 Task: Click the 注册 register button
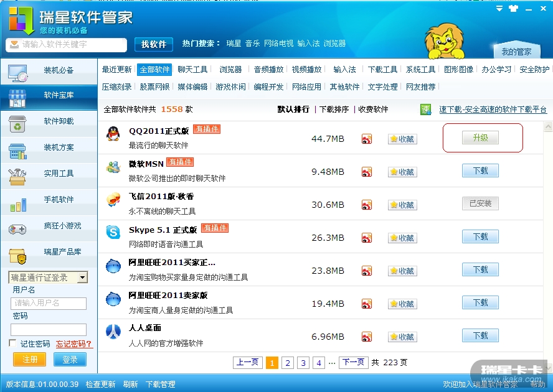pos(30,359)
